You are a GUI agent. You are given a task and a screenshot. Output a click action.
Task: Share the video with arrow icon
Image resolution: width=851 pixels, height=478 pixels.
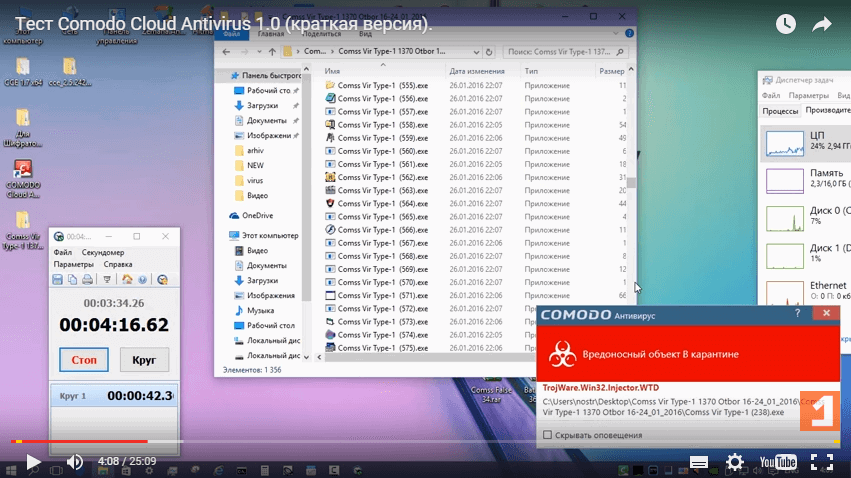point(822,24)
